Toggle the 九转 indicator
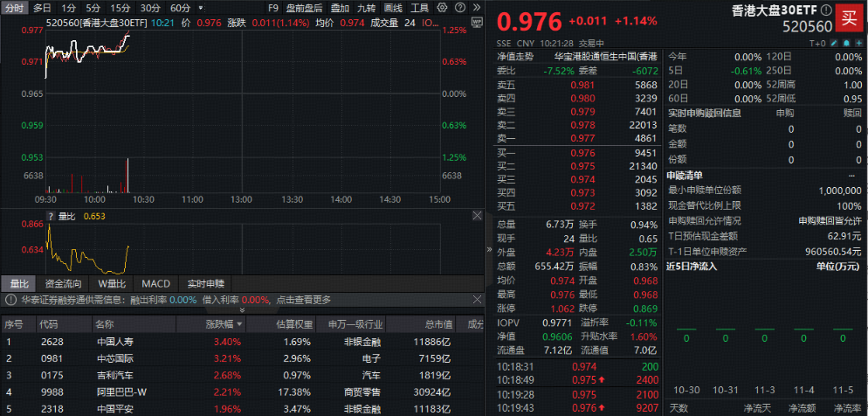Image resolution: width=868 pixels, height=416 pixels. point(366,8)
